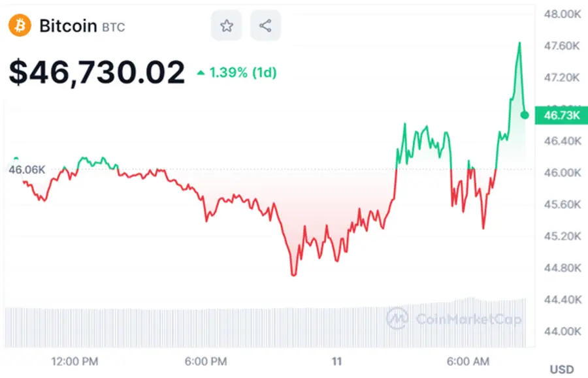
Task: Click the BTC ticker symbol
Action: [x=113, y=27]
